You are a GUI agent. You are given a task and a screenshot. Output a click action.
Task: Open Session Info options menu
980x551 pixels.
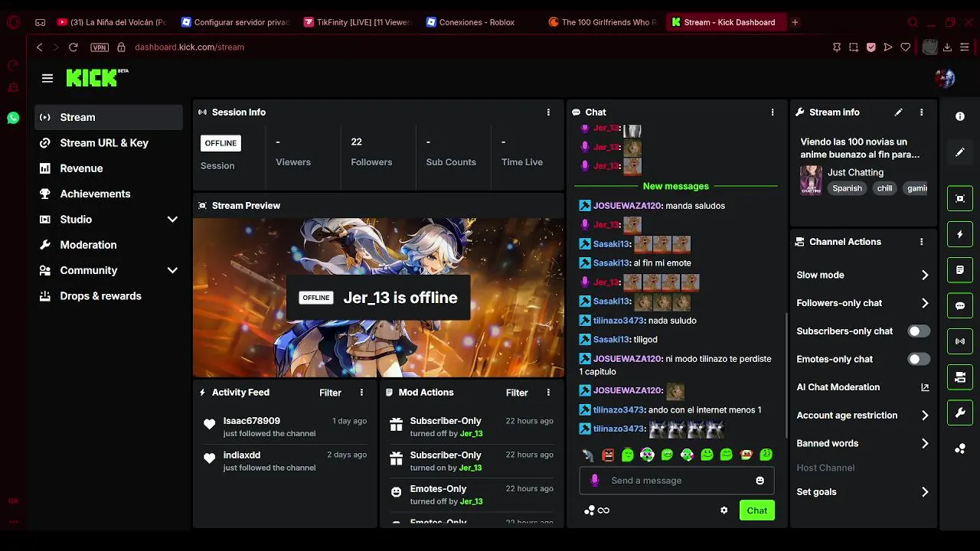pyautogui.click(x=548, y=112)
